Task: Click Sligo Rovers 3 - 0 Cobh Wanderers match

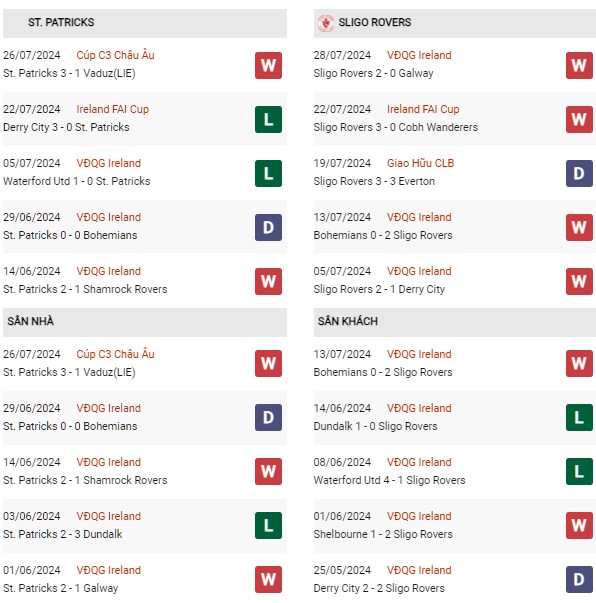Action: tap(396, 127)
